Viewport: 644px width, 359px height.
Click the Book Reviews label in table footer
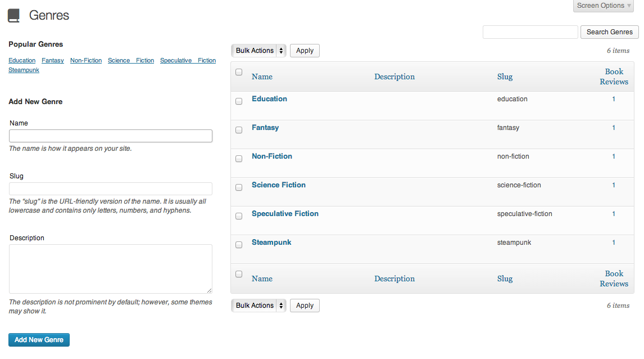pyautogui.click(x=614, y=279)
